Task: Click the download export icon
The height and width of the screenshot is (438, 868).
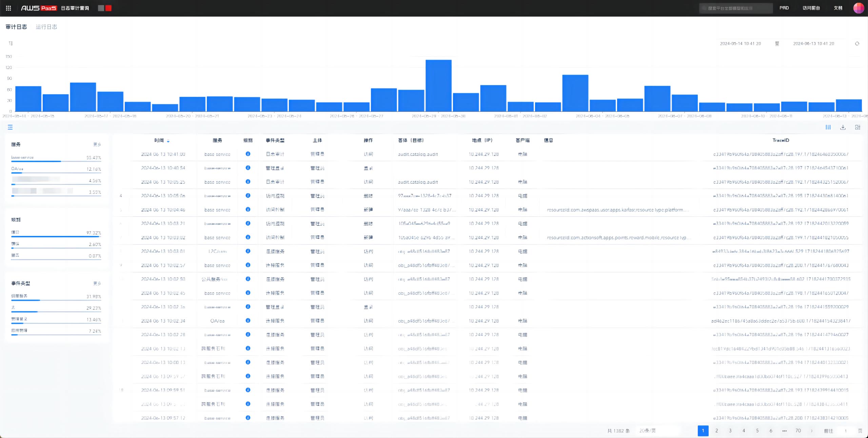Action: point(843,127)
